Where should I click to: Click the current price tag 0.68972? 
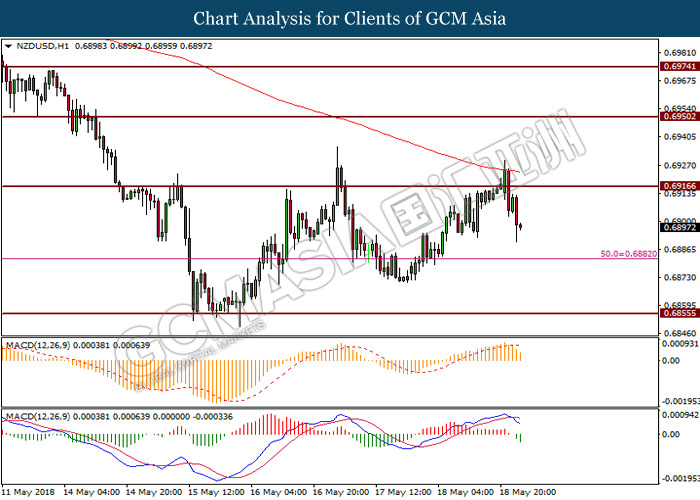point(679,228)
